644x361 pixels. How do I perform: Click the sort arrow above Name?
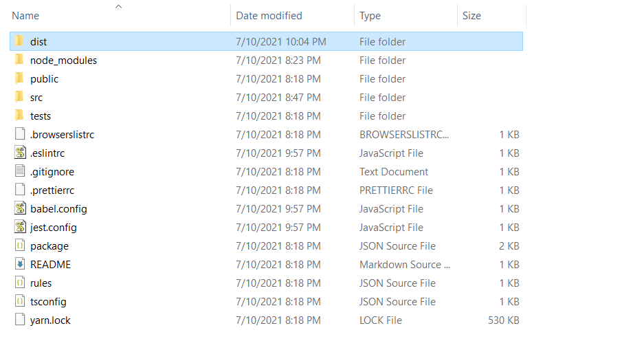[x=118, y=6]
